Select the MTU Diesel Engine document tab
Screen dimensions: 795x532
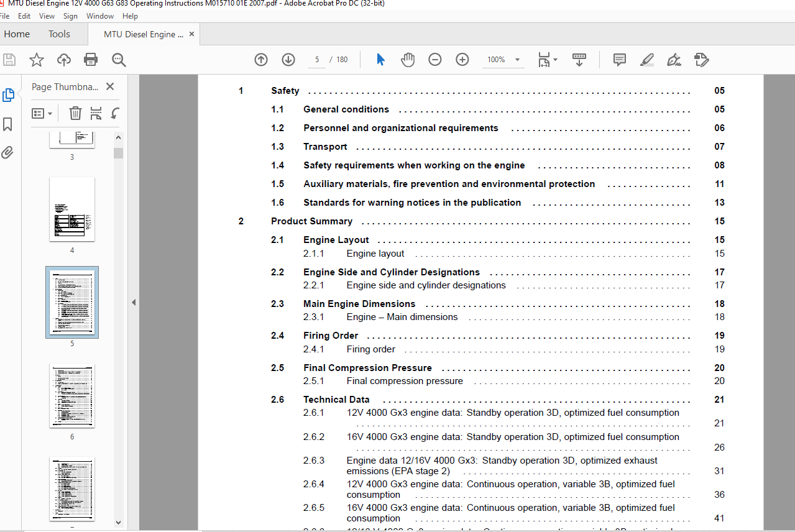(144, 34)
